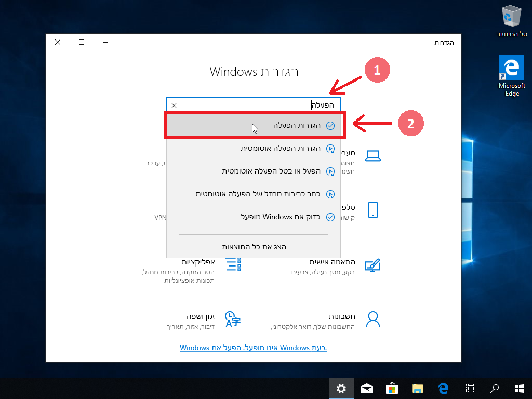Viewport: 532px width, 399px height.
Task: Click checkmark icon beside בדוק אם Windows מופעל
Action: [x=330, y=217]
